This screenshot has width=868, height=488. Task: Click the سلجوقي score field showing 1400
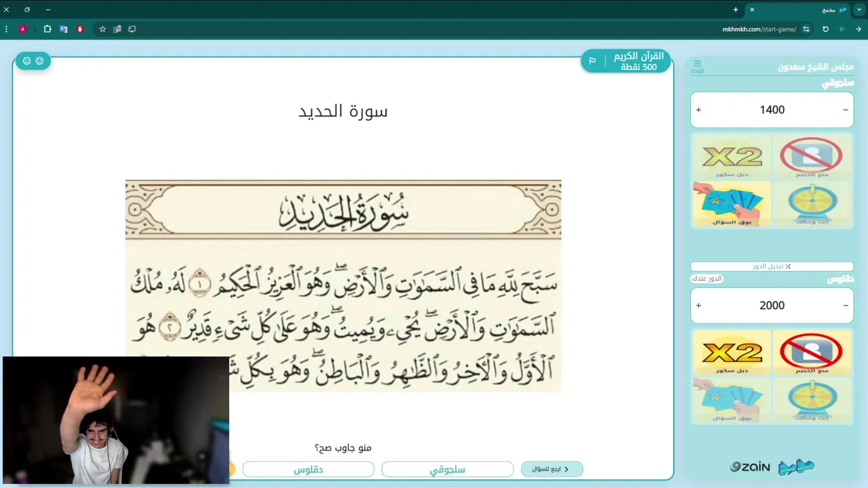click(772, 110)
